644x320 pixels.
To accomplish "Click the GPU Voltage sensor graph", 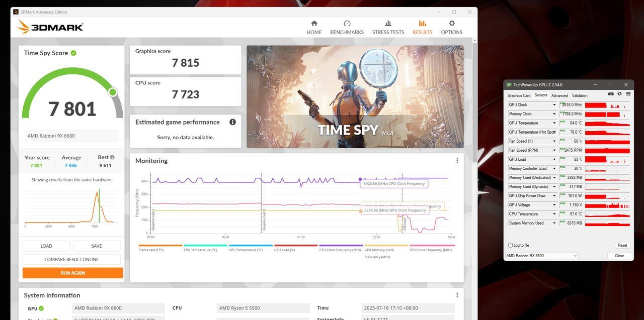I will coord(607,205).
